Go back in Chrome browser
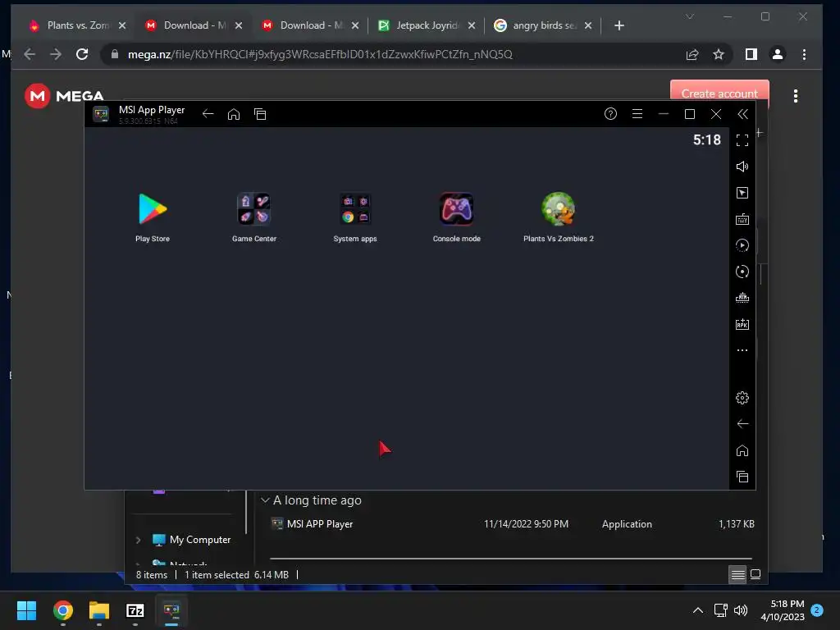Screen dimensions: 840x630 (30, 54)
